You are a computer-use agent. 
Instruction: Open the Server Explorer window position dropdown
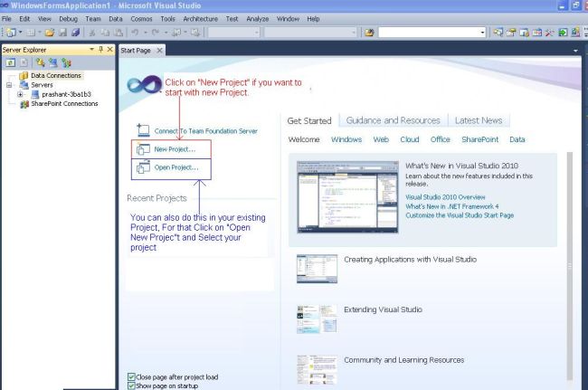(x=91, y=49)
